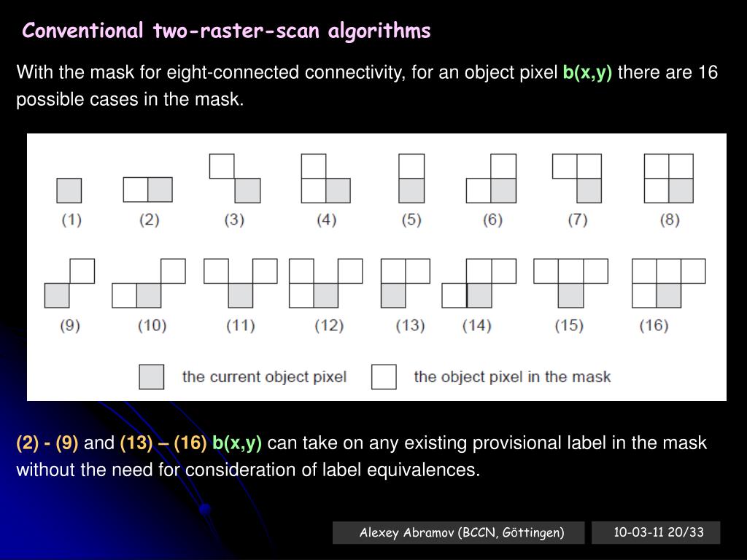Click the words 'possible cases in the mask.'
Image resolution: width=747 pixels, height=560 pixels.
(130, 99)
